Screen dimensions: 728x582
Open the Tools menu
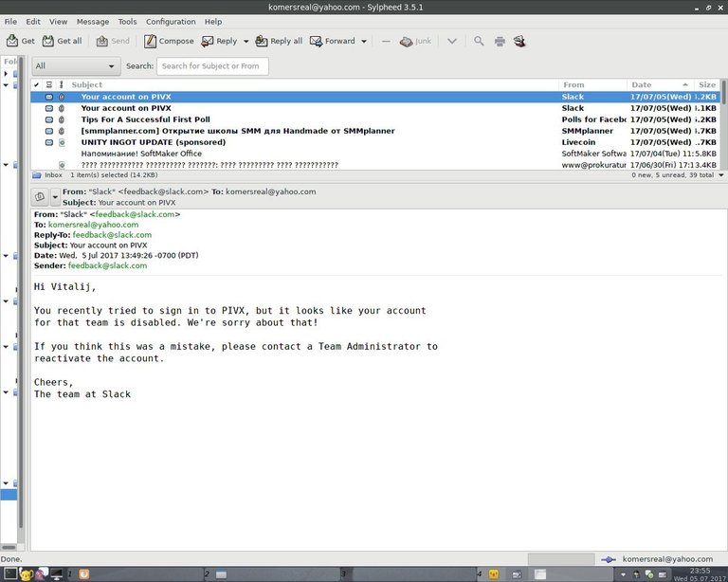pyautogui.click(x=127, y=22)
